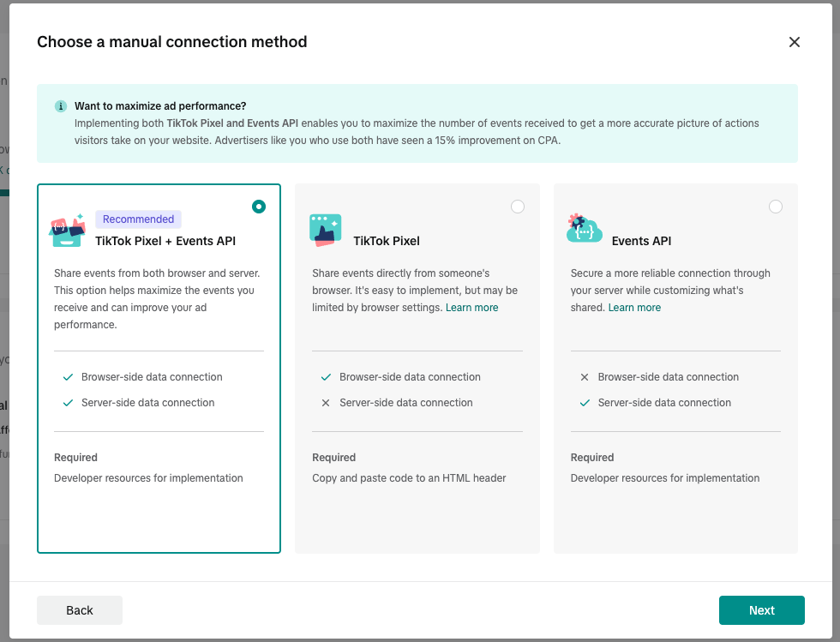Click 'Developer resources for implementation' in Events API card
The width and height of the screenshot is (840, 642).
(x=665, y=478)
